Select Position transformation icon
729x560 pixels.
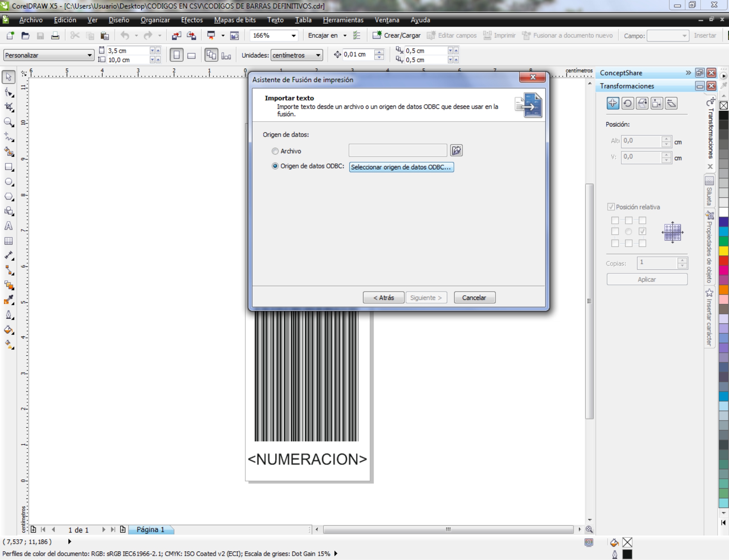pos(613,103)
